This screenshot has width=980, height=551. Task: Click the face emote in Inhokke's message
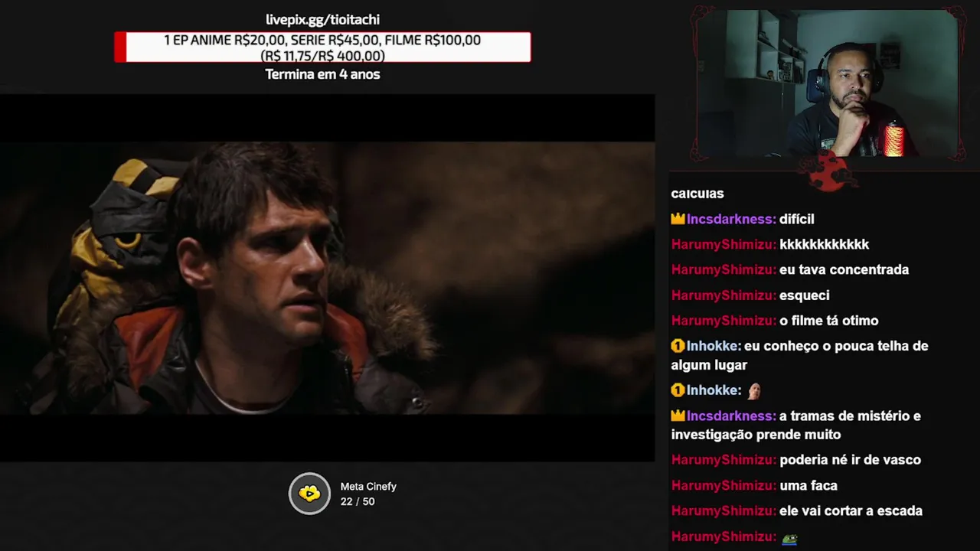pyautogui.click(x=753, y=390)
